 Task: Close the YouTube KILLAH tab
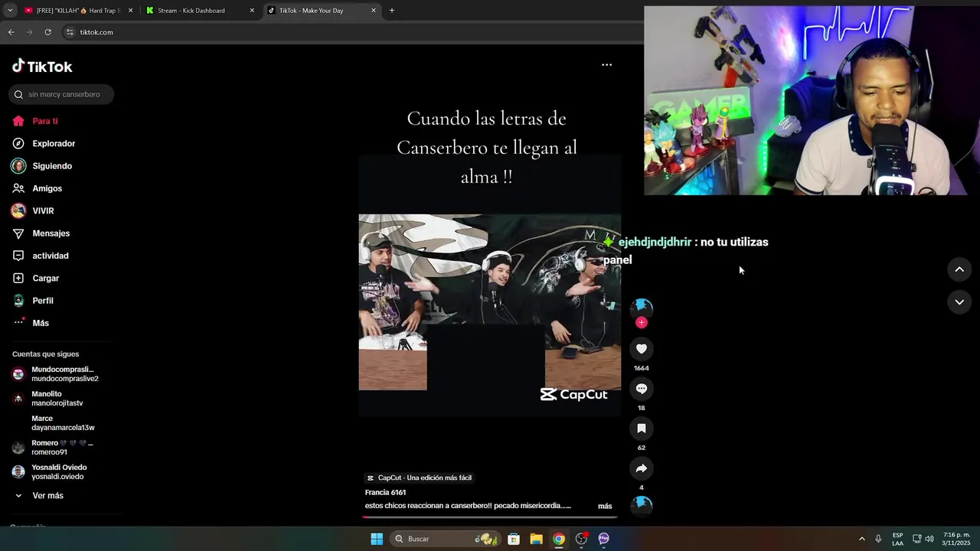tap(130, 11)
